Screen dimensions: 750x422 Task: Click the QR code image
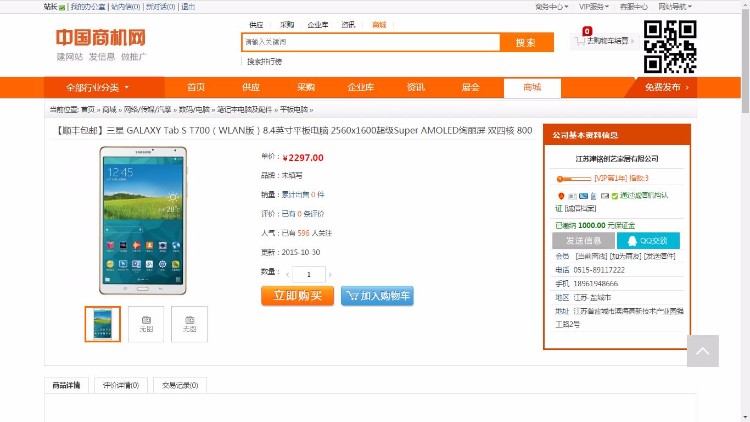670,46
